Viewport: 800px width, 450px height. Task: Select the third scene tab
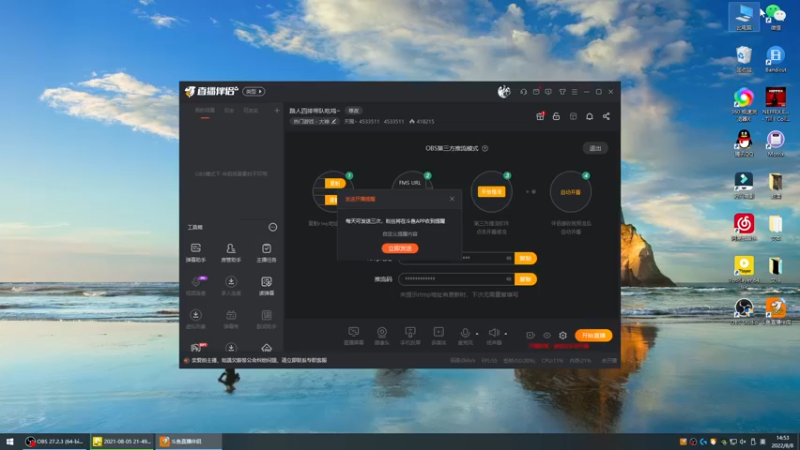click(x=251, y=111)
